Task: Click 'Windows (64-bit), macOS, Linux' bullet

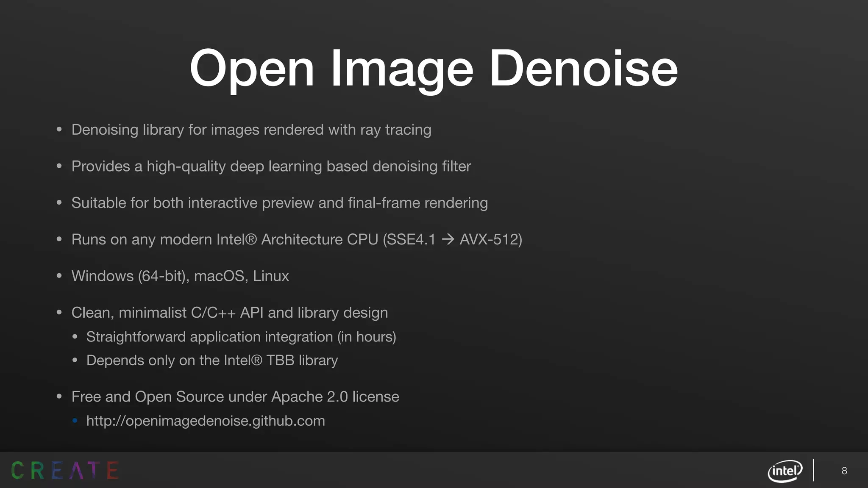Action: click(x=180, y=276)
